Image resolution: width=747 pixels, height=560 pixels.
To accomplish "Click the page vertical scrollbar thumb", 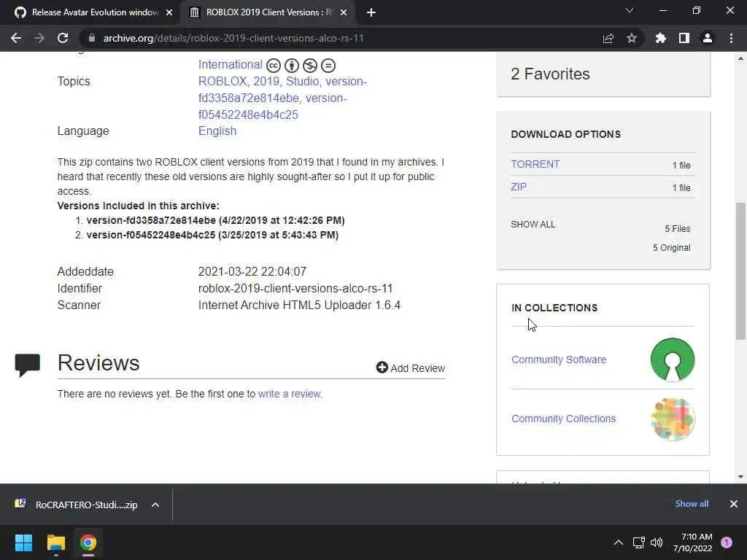I will (x=740, y=271).
